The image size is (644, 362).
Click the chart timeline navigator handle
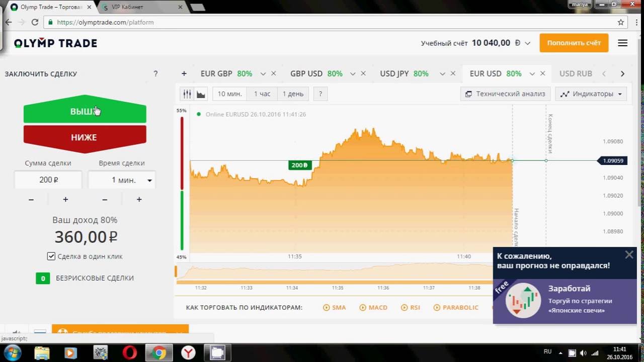pyautogui.click(x=176, y=271)
